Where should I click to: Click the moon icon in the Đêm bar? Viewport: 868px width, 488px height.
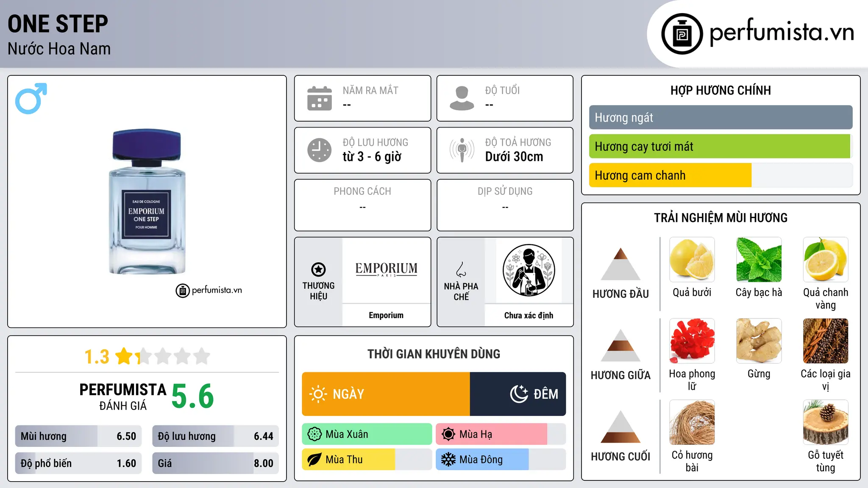pyautogui.click(x=519, y=394)
